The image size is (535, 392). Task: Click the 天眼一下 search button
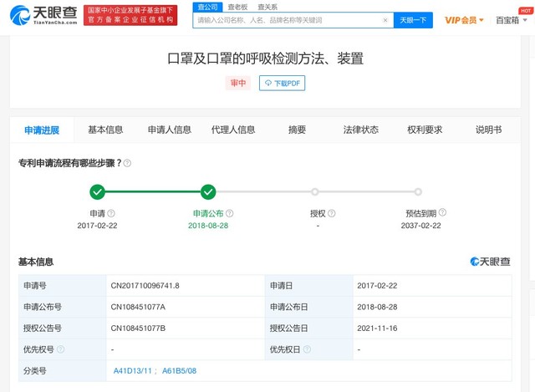coord(413,20)
